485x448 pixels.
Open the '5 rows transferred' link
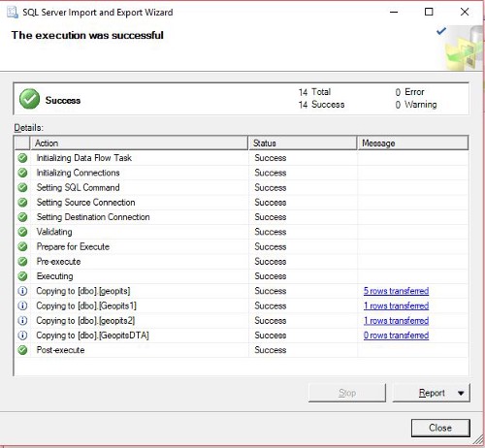[396, 291]
